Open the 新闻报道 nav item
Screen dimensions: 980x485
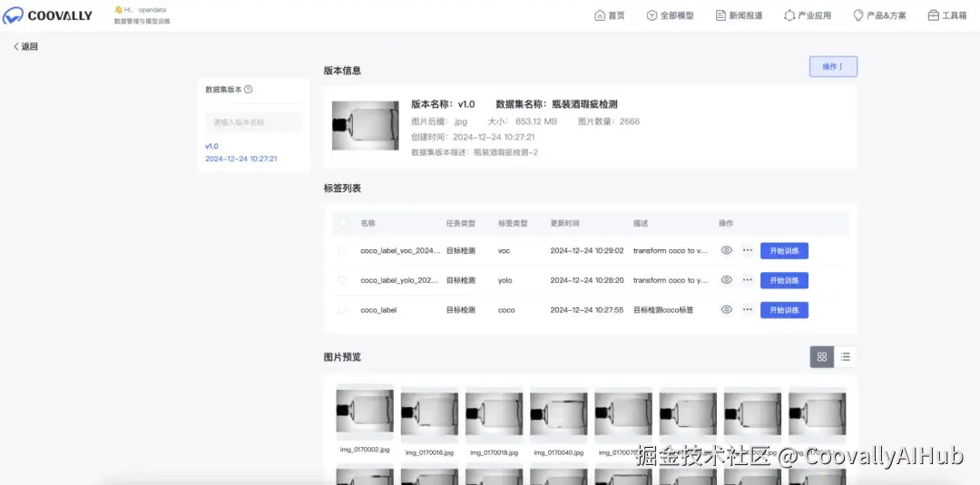pyautogui.click(x=739, y=15)
